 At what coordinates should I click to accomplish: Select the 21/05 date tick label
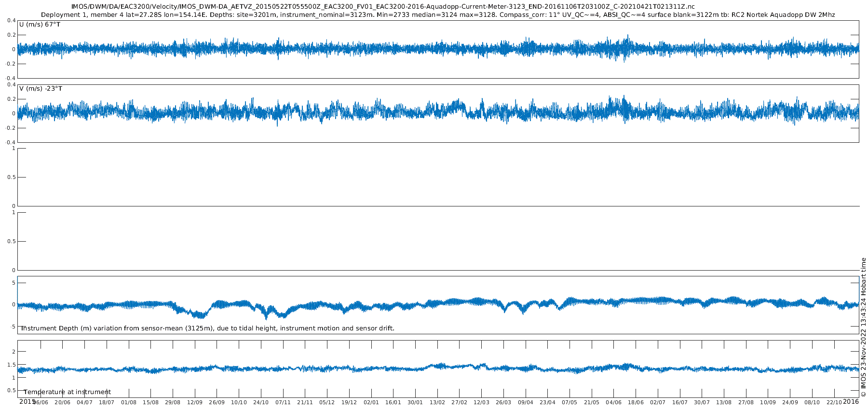[592, 402]
